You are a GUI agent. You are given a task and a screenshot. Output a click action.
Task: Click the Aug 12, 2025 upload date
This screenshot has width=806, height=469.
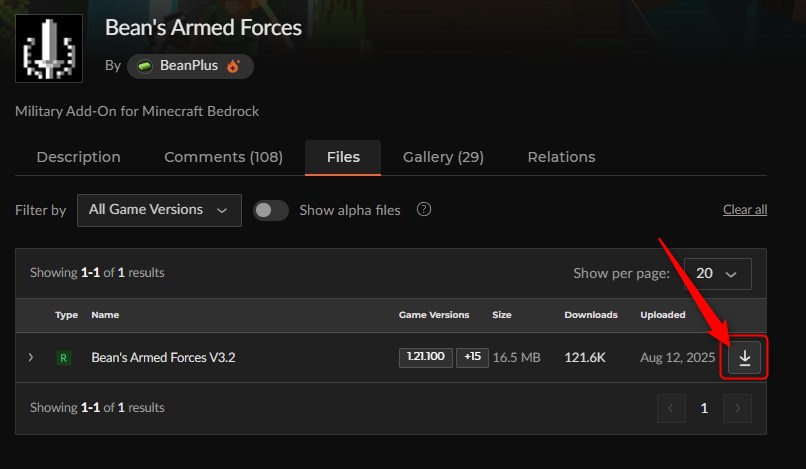tap(677, 357)
